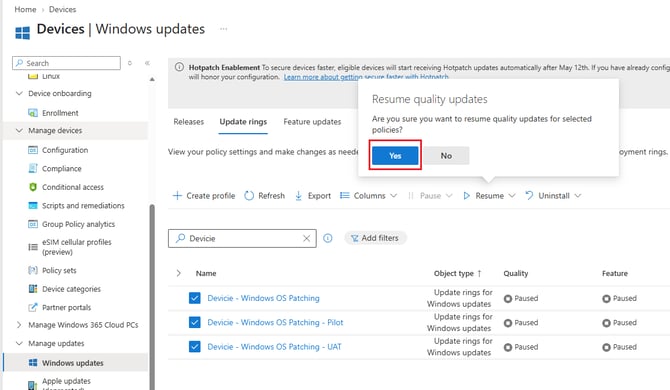The width and height of the screenshot is (670, 390).
Task: Confirm with the Yes button
Action: [x=395, y=155]
